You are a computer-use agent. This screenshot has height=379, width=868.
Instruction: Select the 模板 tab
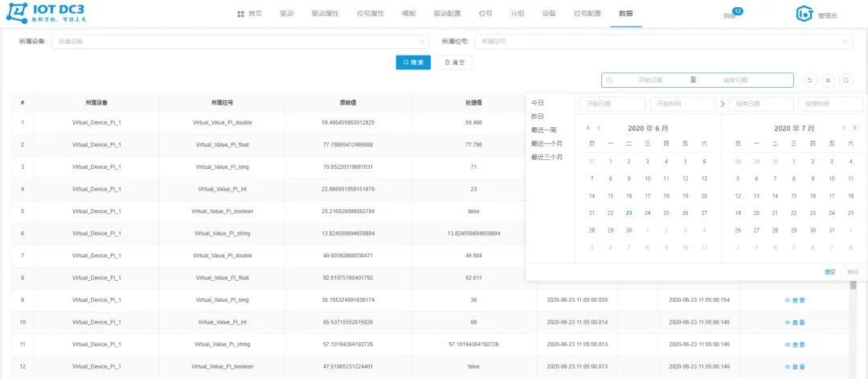click(408, 14)
